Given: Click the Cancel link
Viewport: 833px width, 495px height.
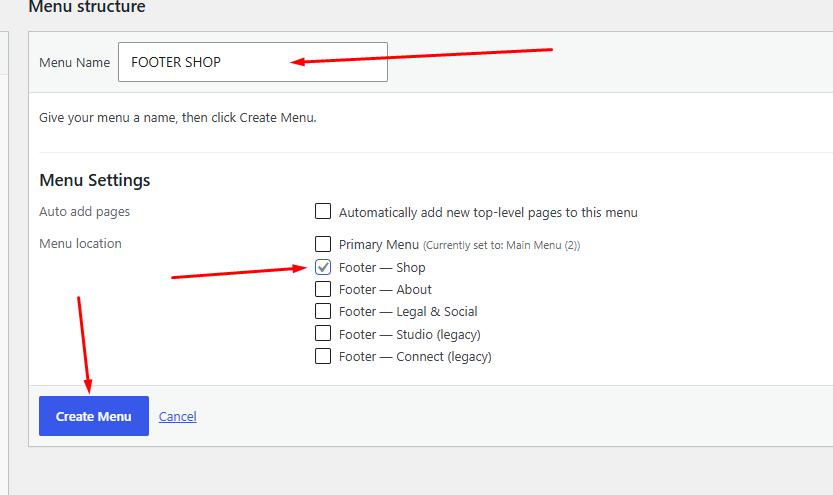Looking at the screenshot, I should point(177,416).
